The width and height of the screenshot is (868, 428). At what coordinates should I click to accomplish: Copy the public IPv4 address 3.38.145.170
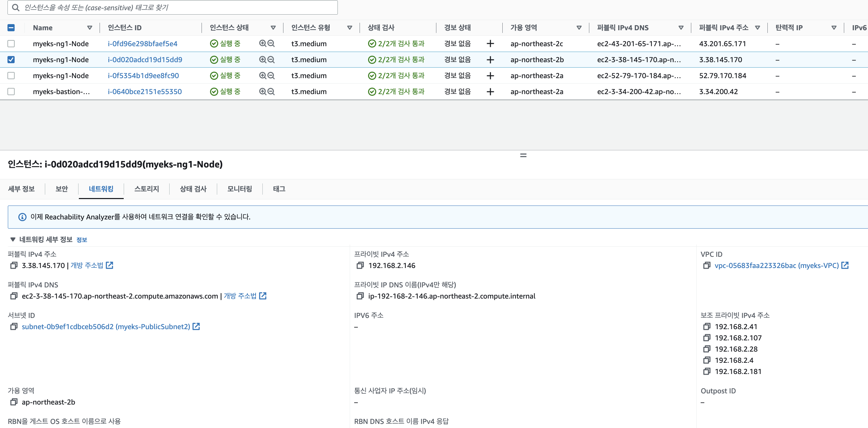(x=14, y=265)
